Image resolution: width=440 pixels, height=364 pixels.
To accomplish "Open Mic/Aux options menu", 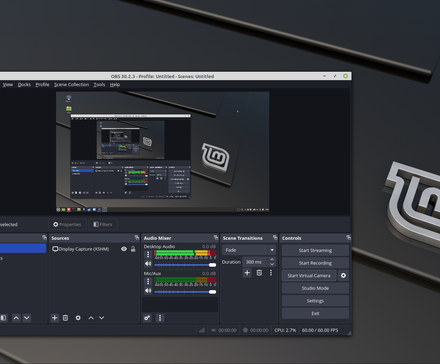I will [148, 281].
